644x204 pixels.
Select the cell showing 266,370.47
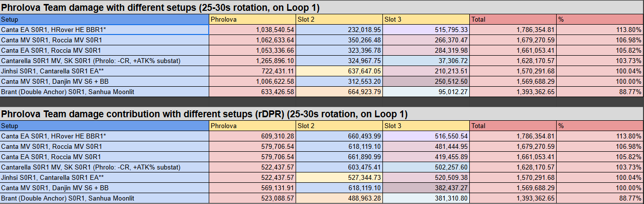tap(426, 40)
